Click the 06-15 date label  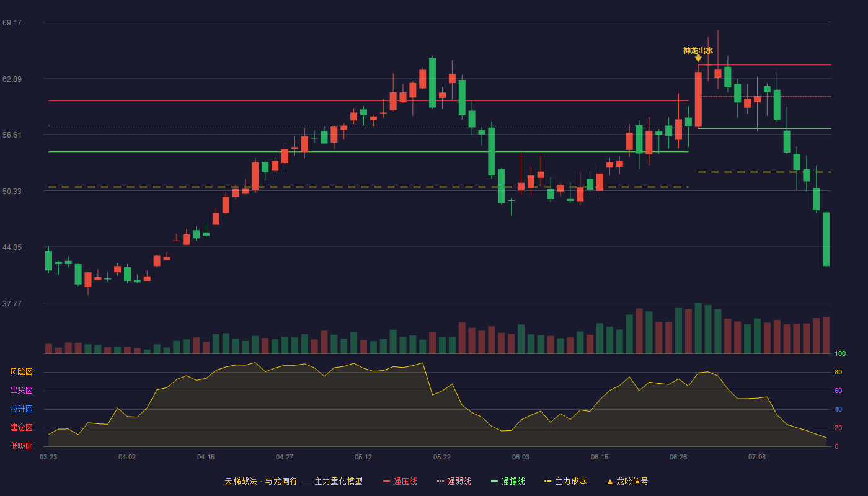pos(600,457)
